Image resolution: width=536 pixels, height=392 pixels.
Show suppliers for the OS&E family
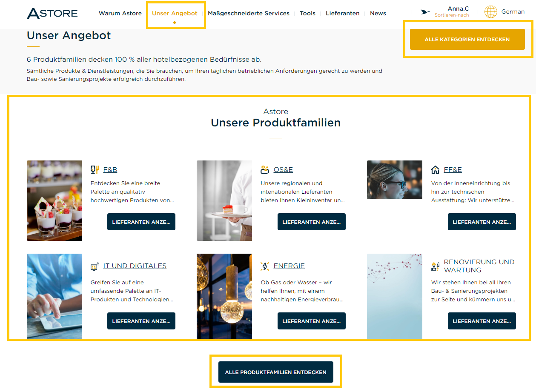(312, 222)
